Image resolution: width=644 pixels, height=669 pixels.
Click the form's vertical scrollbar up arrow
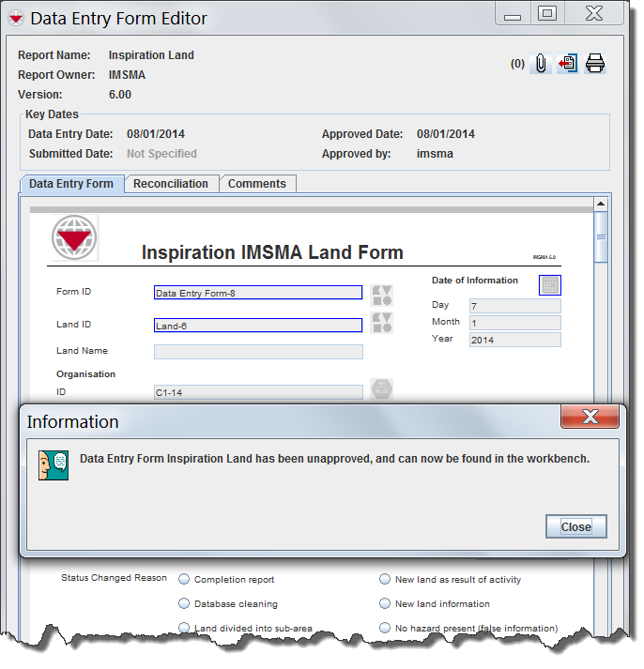601,204
